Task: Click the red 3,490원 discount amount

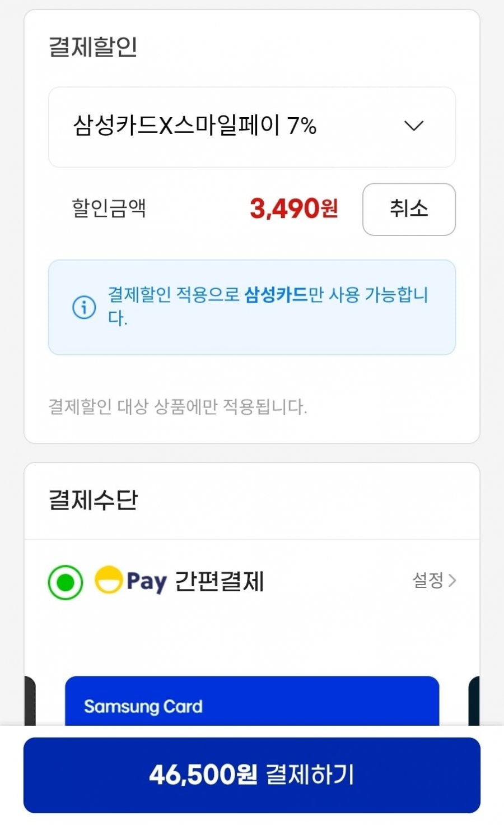Action: pos(293,208)
